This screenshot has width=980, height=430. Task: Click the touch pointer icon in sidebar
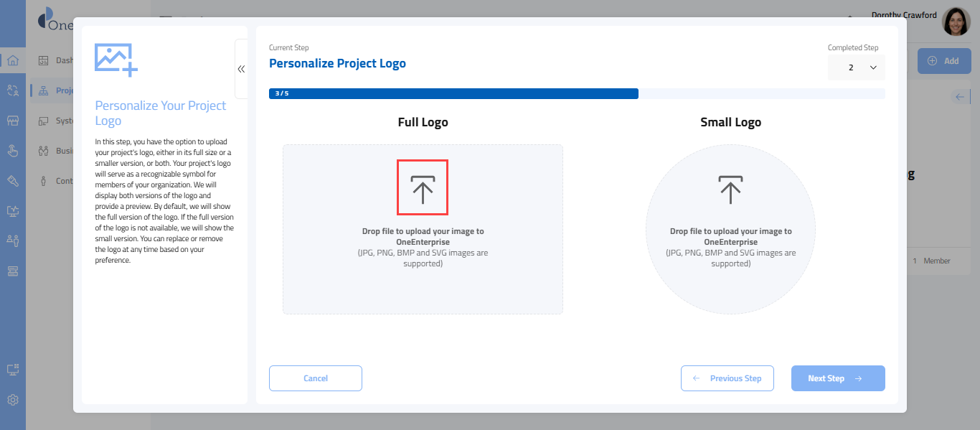[13, 151]
